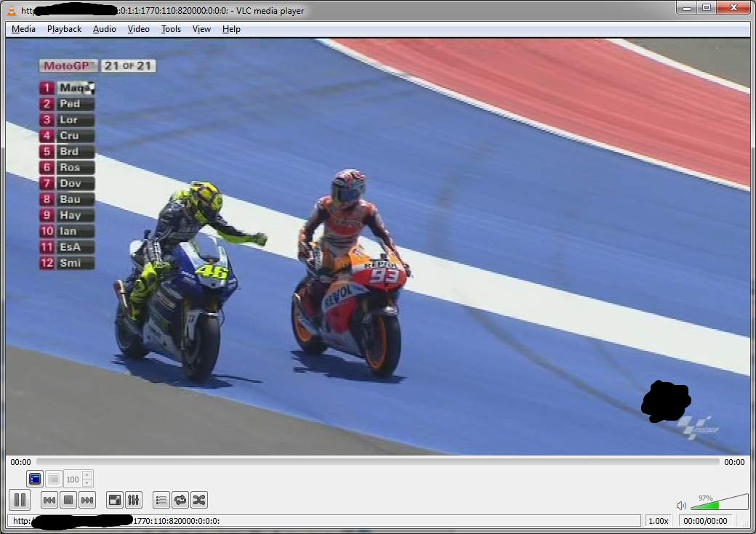This screenshot has width=756, height=534.
Task: Toggle the 00:00/00:00 time display
Action: click(705, 520)
